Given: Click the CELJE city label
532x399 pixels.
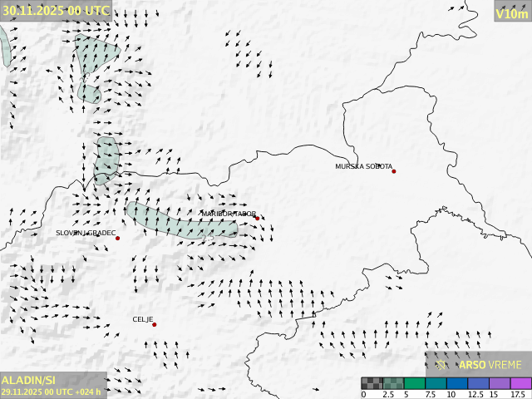Looking at the screenshot, I should coord(143,319).
